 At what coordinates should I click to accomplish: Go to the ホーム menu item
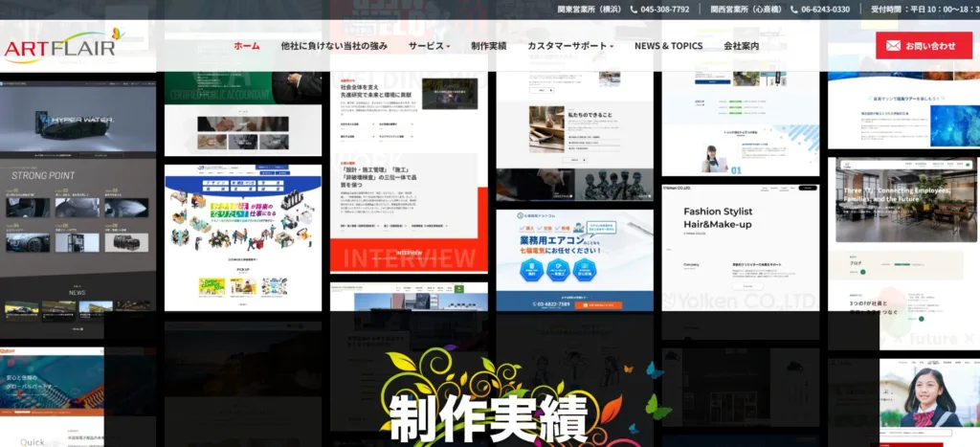(x=246, y=46)
